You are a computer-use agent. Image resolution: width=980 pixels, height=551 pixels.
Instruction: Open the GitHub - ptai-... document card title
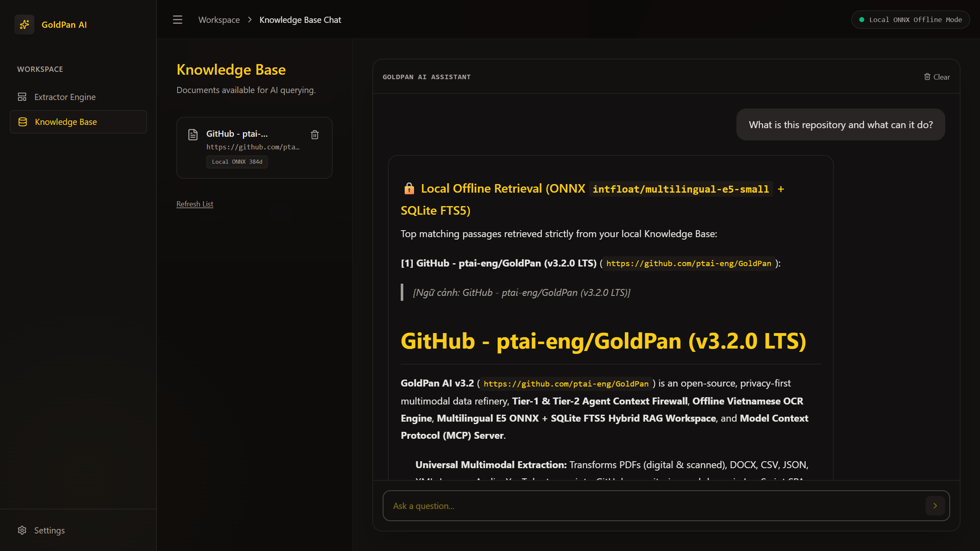[x=237, y=134]
